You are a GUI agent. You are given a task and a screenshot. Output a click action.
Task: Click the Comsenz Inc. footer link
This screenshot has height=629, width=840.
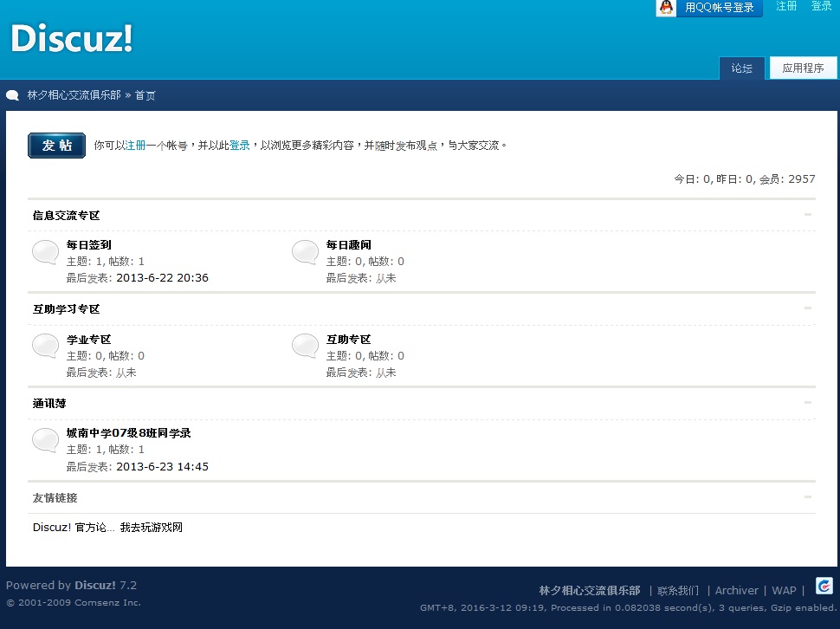coord(107,602)
